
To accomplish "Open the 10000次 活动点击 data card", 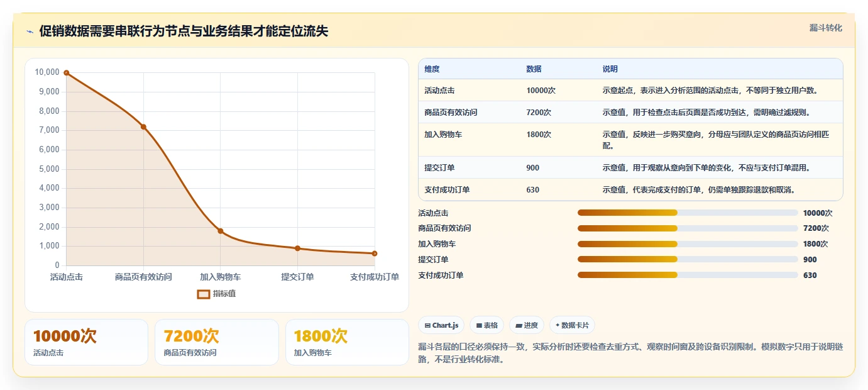I will (x=87, y=342).
